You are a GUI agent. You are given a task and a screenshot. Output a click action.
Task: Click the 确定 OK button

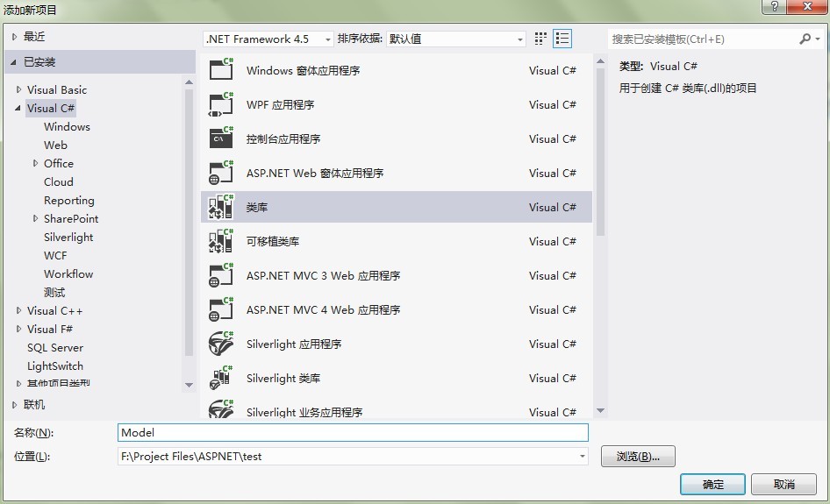[x=712, y=485]
